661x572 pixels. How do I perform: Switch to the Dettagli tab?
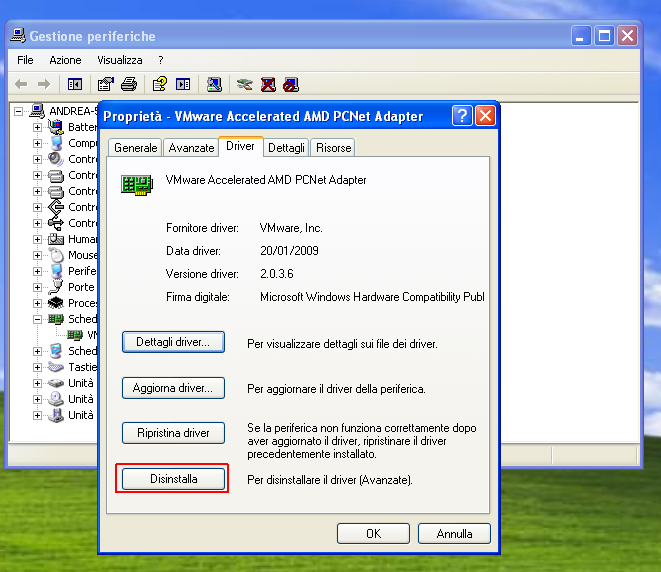click(286, 148)
